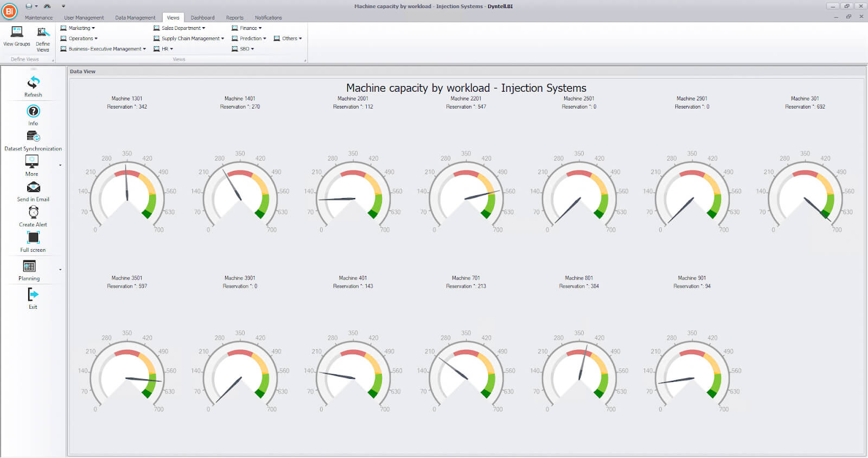Switch to the Dashboard tab
The image size is (868, 458).
[x=202, y=18]
